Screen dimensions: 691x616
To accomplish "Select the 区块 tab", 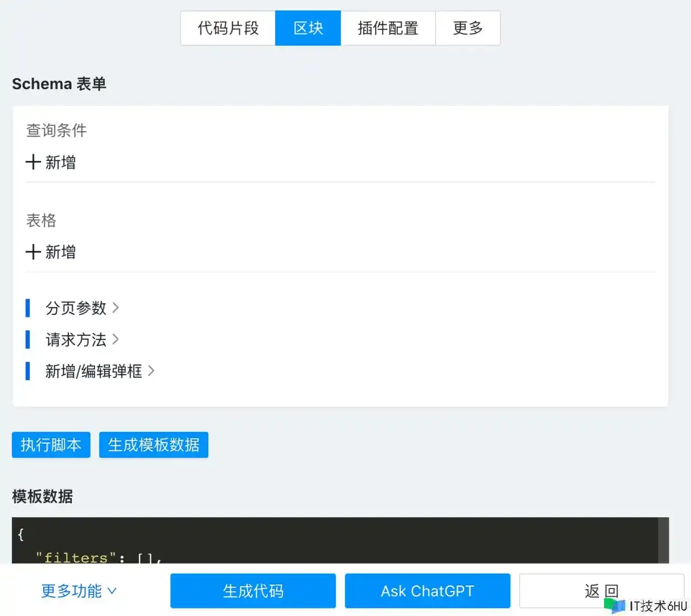I will pyautogui.click(x=308, y=28).
